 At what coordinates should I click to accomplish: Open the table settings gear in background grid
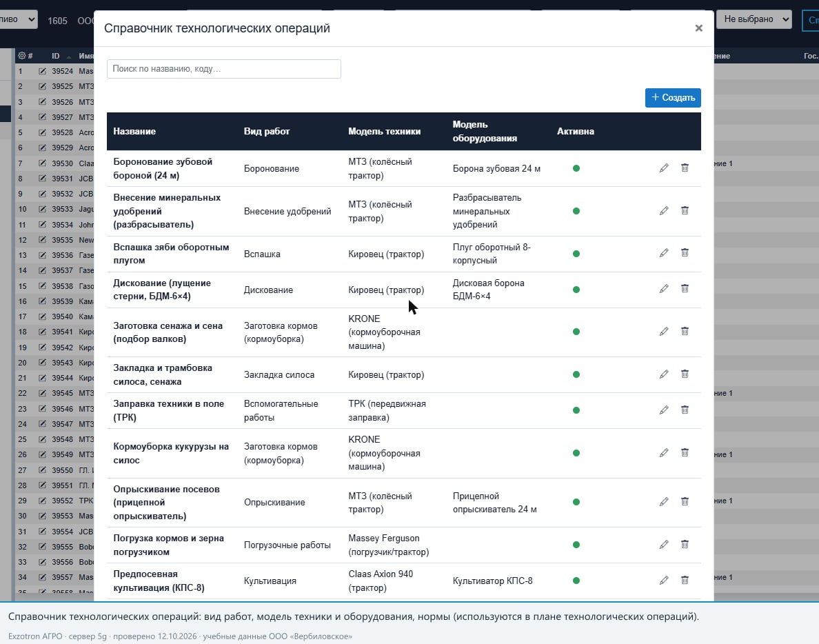coord(22,55)
